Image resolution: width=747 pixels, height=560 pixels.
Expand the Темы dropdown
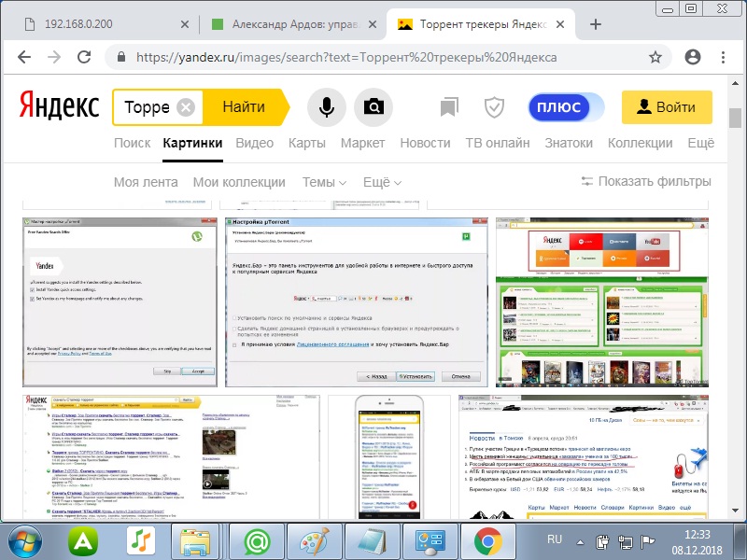(x=324, y=182)
